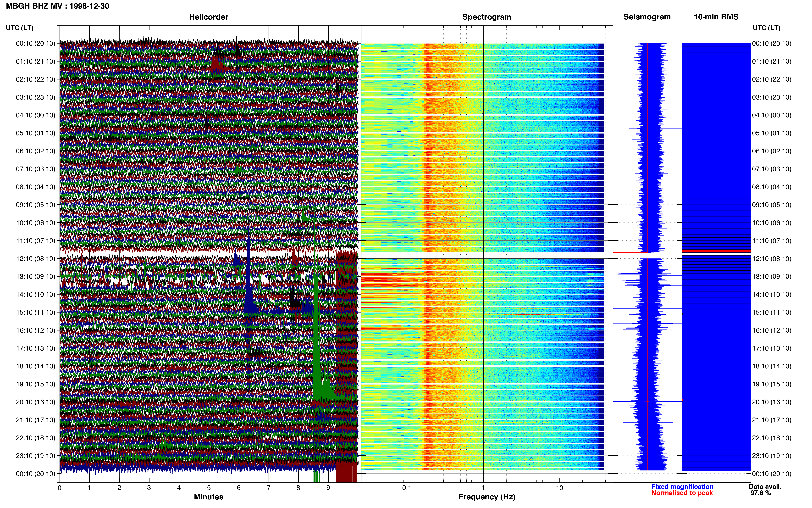Click the 'Spectrogram' panel heading
The height and width of the screenshot is (508, 812).
(487, 17)
